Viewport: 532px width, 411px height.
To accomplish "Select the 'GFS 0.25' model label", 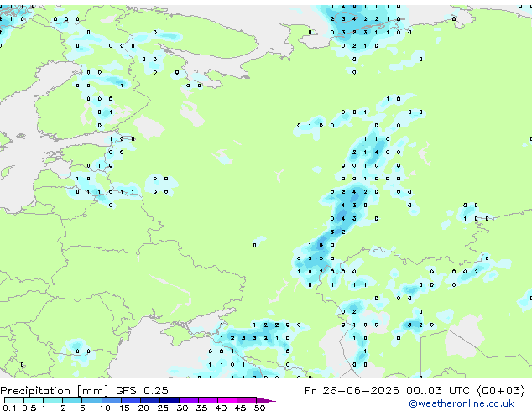I will click(x=142, y=391).
